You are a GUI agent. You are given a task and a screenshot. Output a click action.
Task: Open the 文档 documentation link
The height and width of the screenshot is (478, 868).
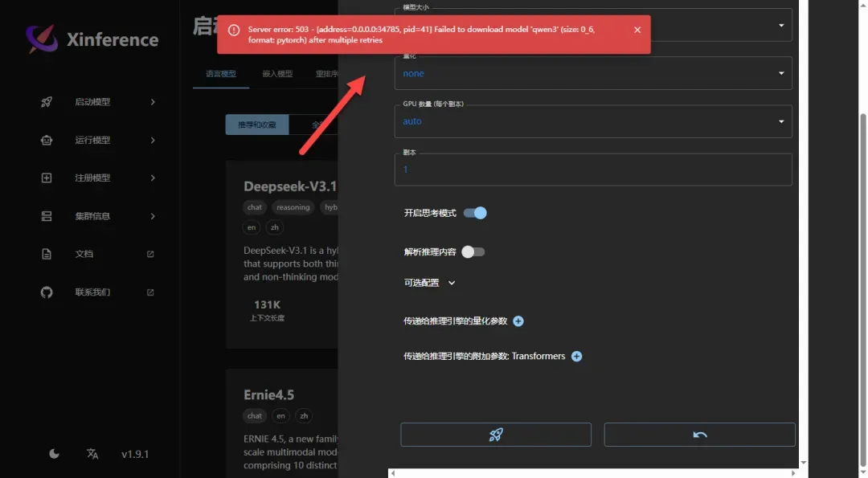pos(84,254)
